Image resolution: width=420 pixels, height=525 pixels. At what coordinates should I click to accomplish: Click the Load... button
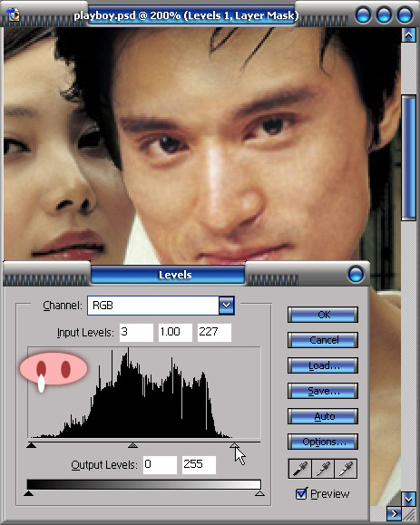(323, 365)
